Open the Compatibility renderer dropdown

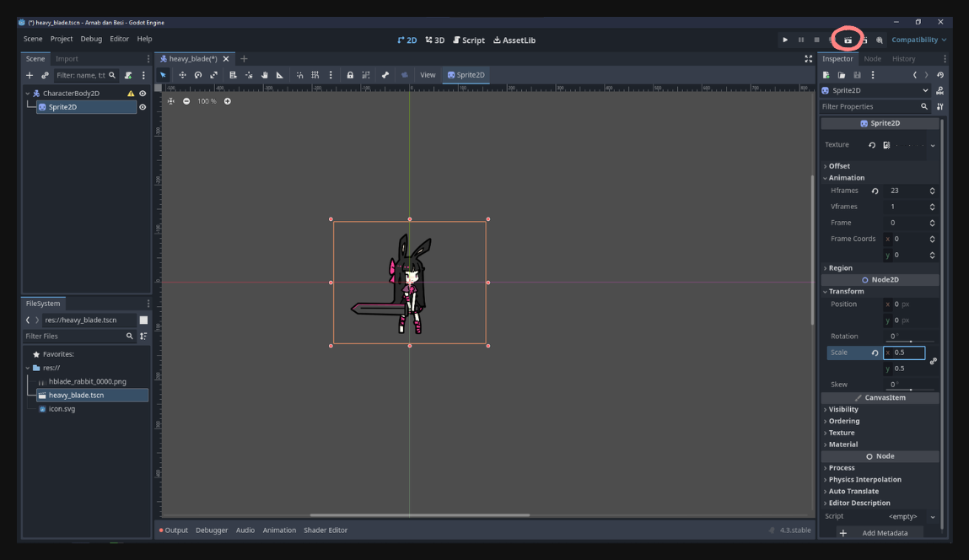coord(918,40)
